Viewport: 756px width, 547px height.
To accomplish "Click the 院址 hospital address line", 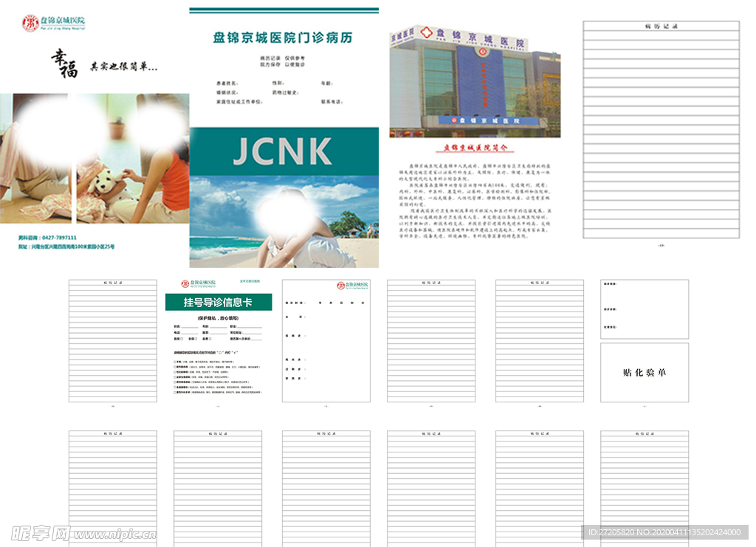I will 66,247.
